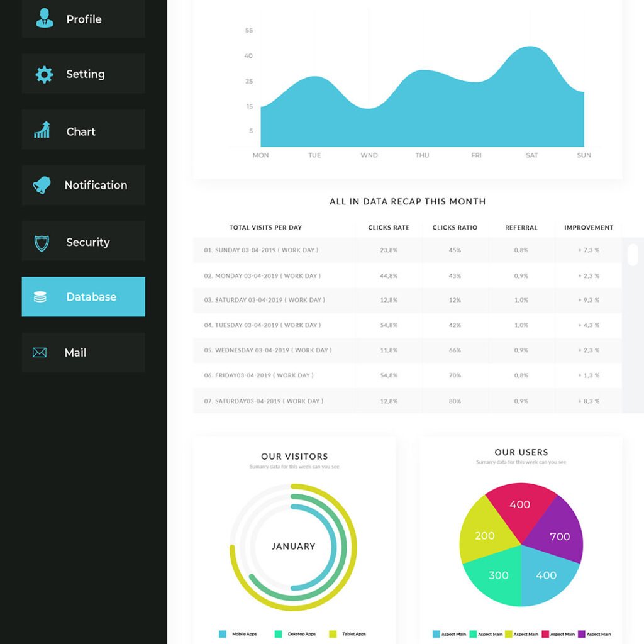Click the Mail envelope icon
Image resolution: width=644 pixels, height=644 pixels.
(40, 353)
